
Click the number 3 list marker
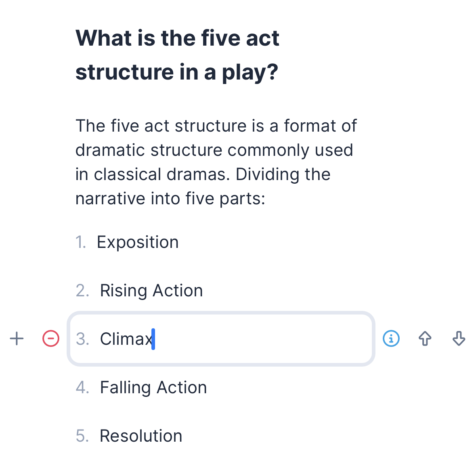83,339
